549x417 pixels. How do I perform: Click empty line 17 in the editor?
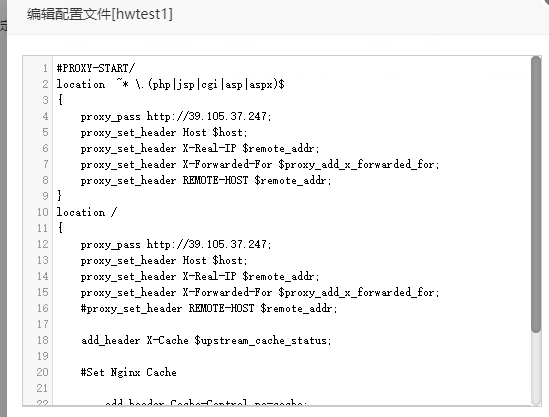click(291, 324)
